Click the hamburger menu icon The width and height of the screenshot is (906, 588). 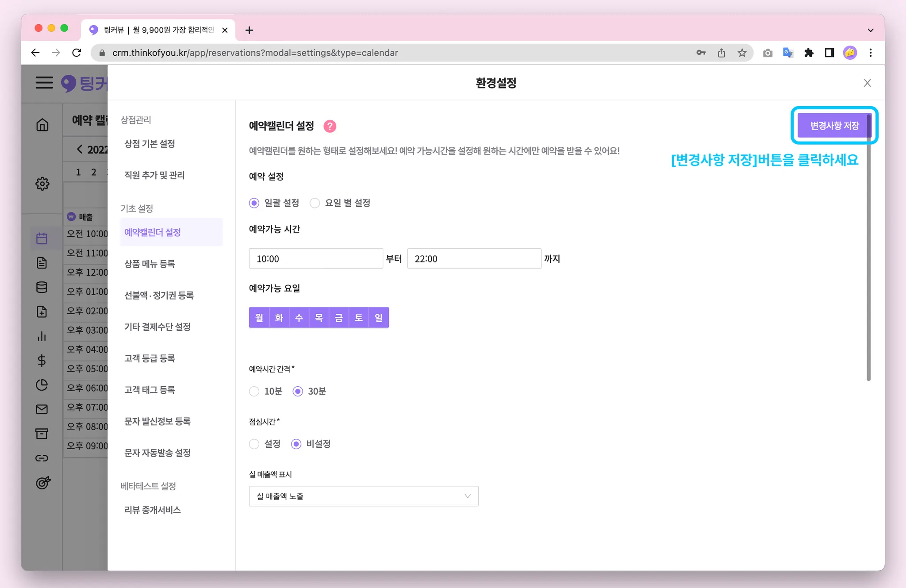coord(44,83)
